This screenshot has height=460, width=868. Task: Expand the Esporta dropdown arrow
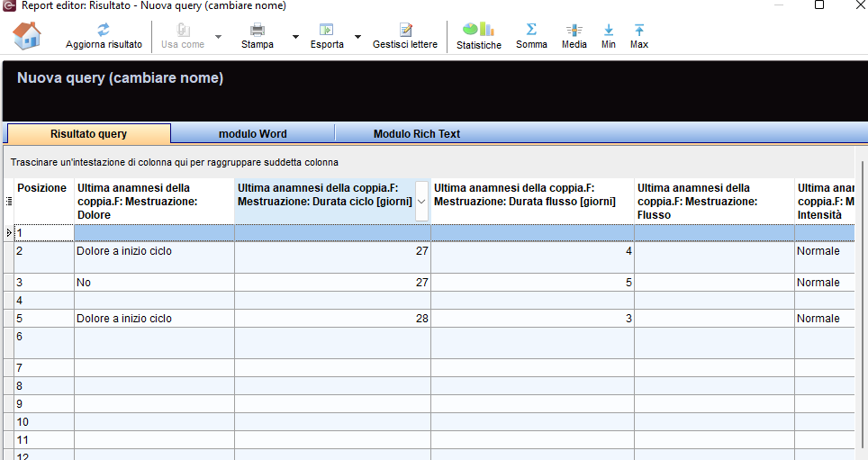click(357, 37)
